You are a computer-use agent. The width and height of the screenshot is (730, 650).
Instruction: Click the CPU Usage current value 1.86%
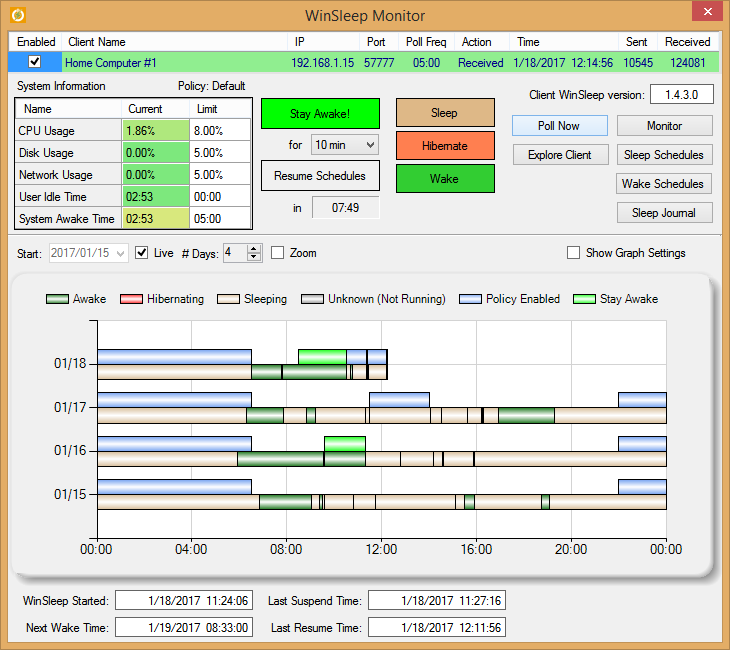click(x=155, y=130)
